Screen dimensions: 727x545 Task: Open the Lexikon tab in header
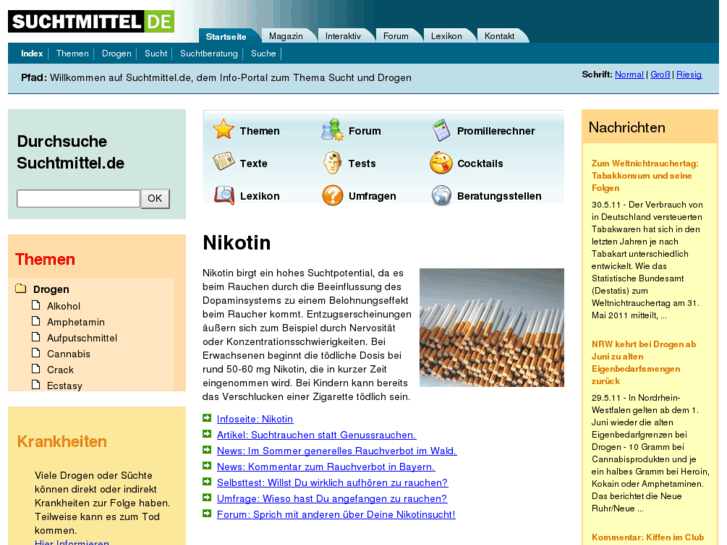coord(446,36)
